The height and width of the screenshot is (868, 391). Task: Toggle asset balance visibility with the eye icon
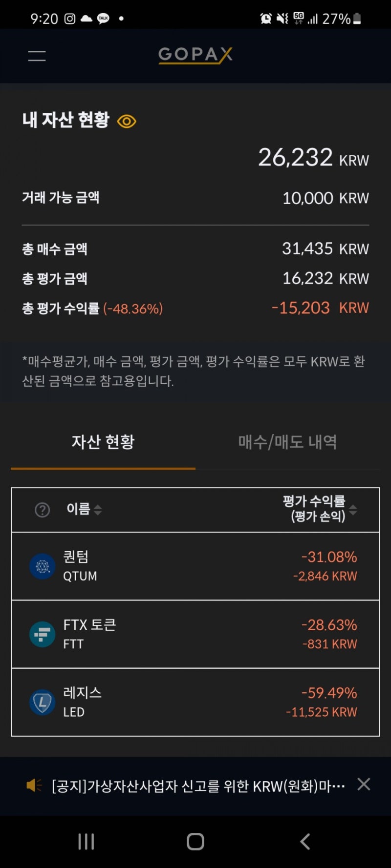click(127, 121)
